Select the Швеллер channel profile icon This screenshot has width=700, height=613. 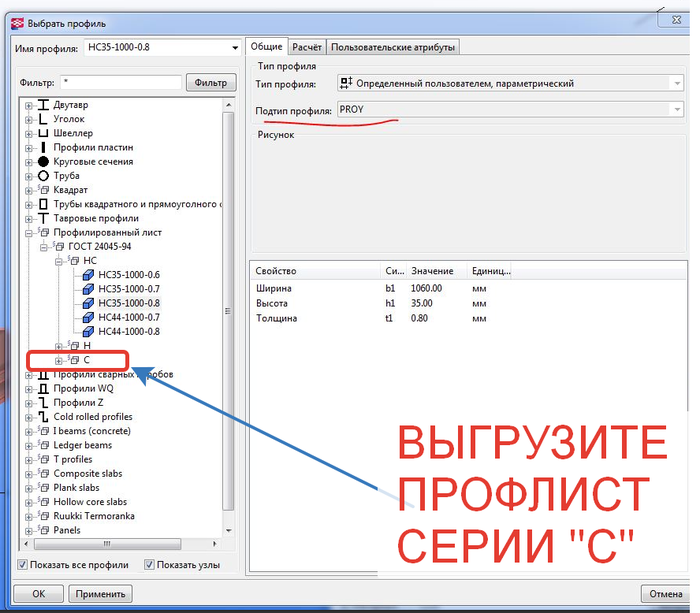pos(43,133)
